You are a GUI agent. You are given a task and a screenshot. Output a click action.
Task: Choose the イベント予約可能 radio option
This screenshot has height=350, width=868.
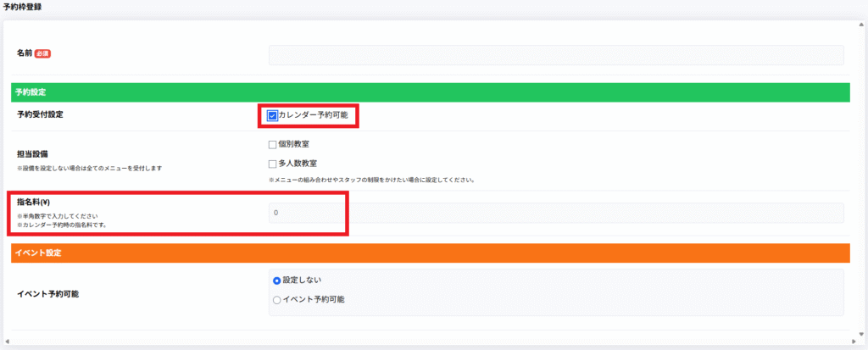coord(276,299)
